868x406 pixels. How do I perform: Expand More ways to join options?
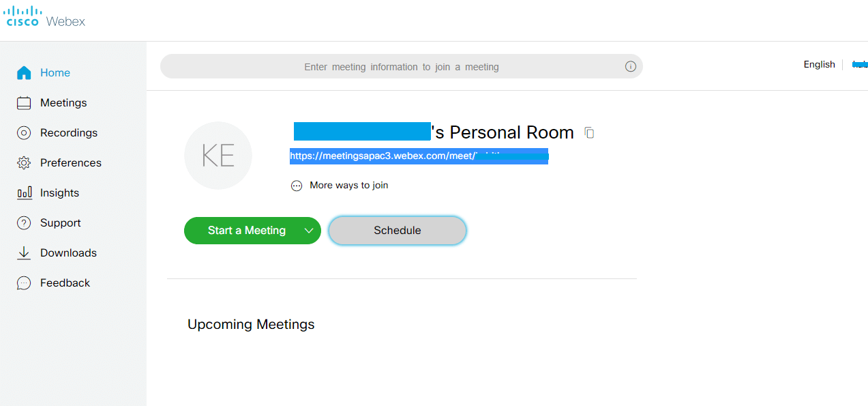(340, 186)
